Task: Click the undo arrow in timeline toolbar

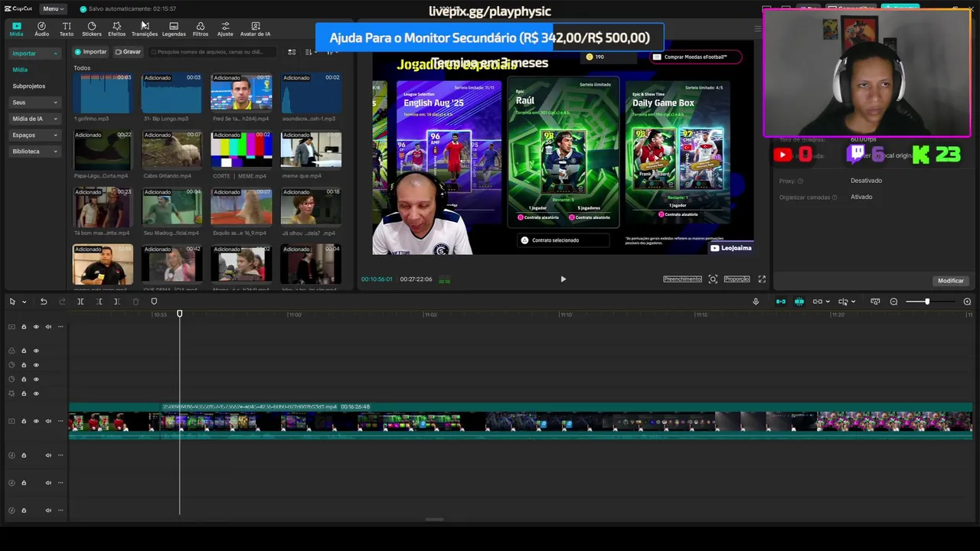Action: click(x=44, y=302)
